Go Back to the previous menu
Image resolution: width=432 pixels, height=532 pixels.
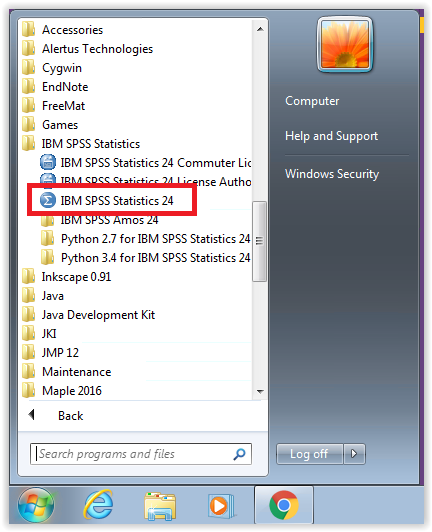pos(71,416)
